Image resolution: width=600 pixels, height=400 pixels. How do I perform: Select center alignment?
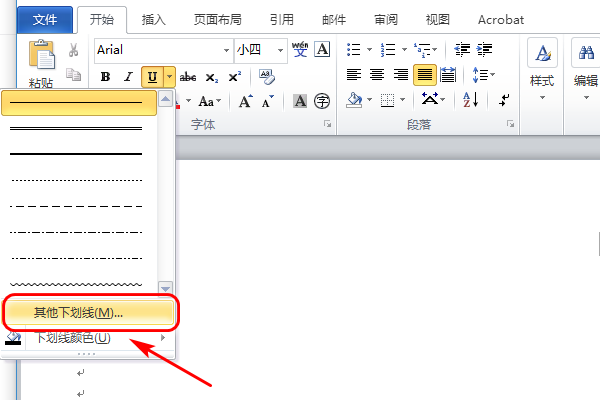click(377, 75)
